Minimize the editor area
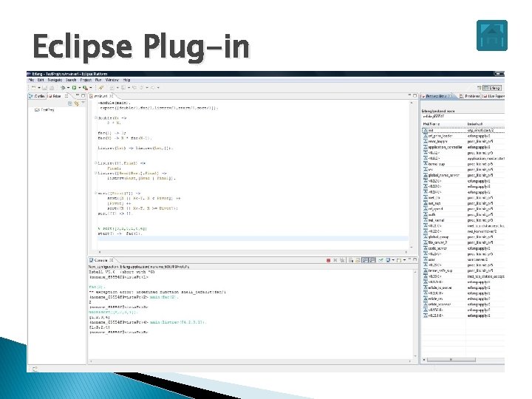The image size is (532, 399). pos(409,96)
